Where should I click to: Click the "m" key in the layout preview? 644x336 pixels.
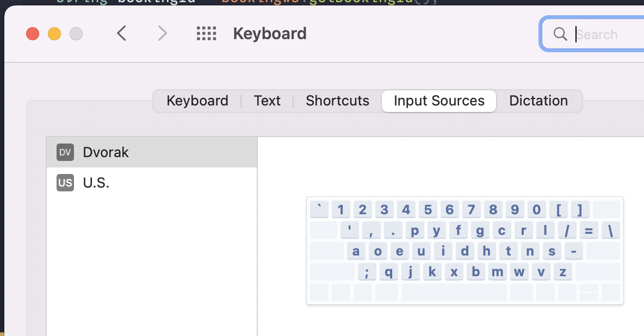pyautogui.click(x=497, y=271)
